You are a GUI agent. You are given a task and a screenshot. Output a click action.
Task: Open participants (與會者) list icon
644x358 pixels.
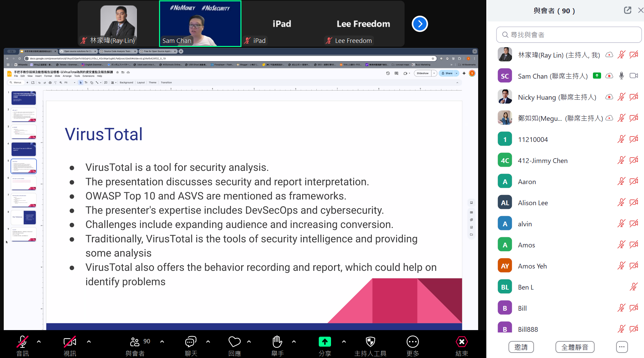coord(135,342)
